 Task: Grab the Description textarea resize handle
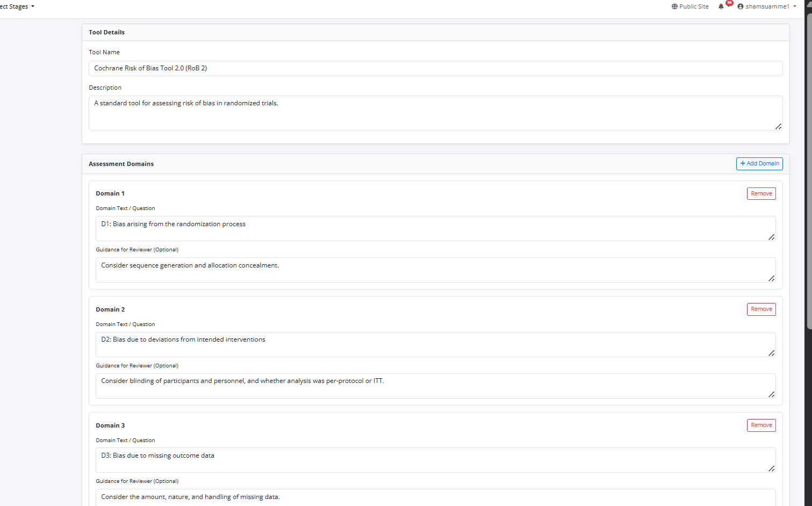(778, 126)
